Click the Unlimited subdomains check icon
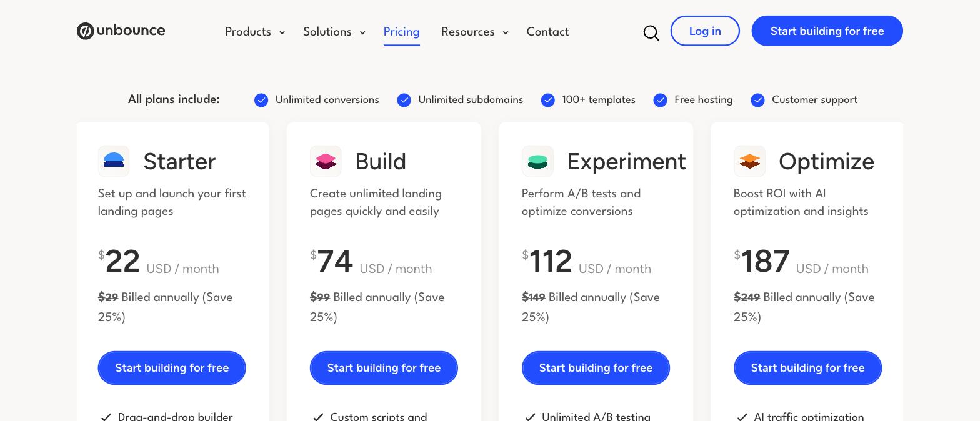This screenshot has width=980, height=421. [x=404, y=100]
